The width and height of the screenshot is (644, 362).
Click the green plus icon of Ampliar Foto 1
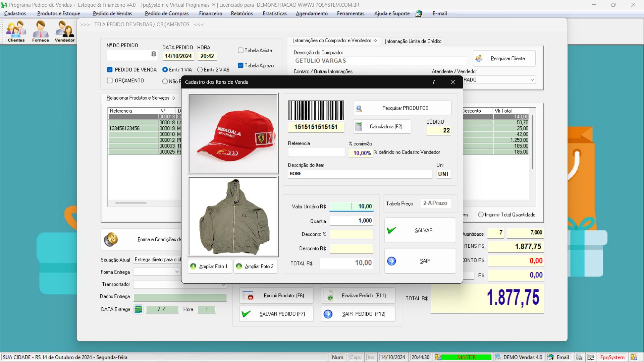click(x=193, y=266)
